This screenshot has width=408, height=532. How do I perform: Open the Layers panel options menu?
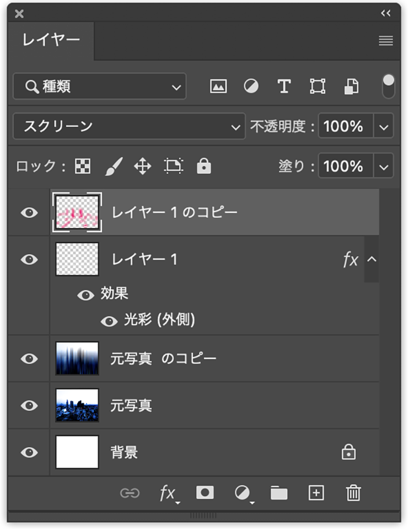click(386, 41)
